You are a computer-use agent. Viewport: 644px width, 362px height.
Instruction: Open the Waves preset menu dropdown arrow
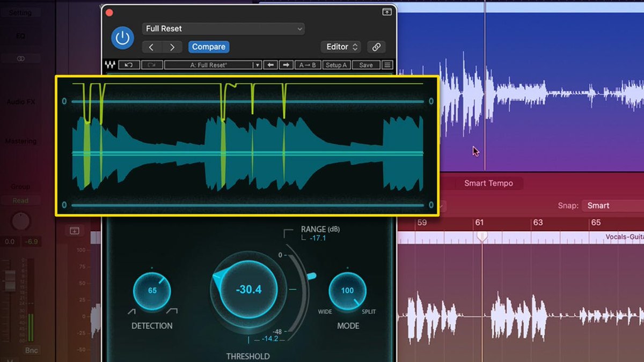click(x=258, y=65)
